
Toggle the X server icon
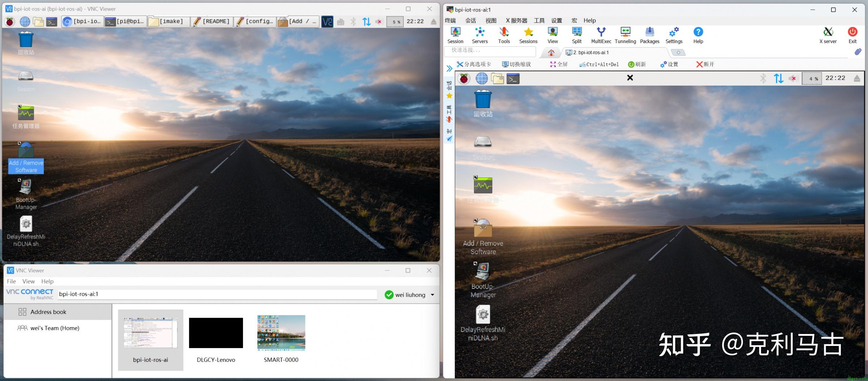pos(828,35)
